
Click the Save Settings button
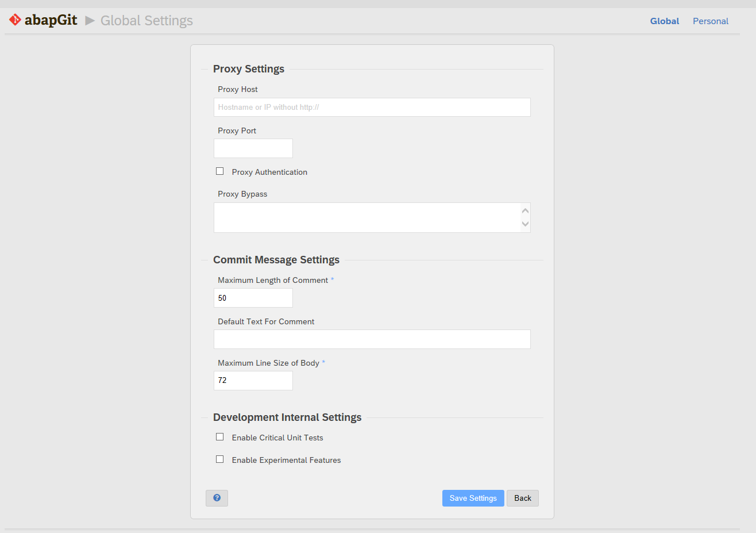pos(473,498)
